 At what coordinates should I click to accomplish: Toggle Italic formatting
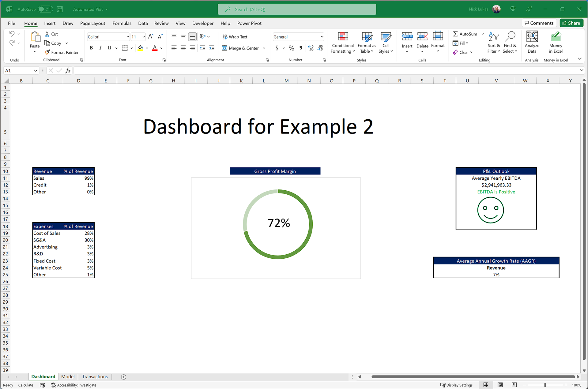[x=100, y=48]
